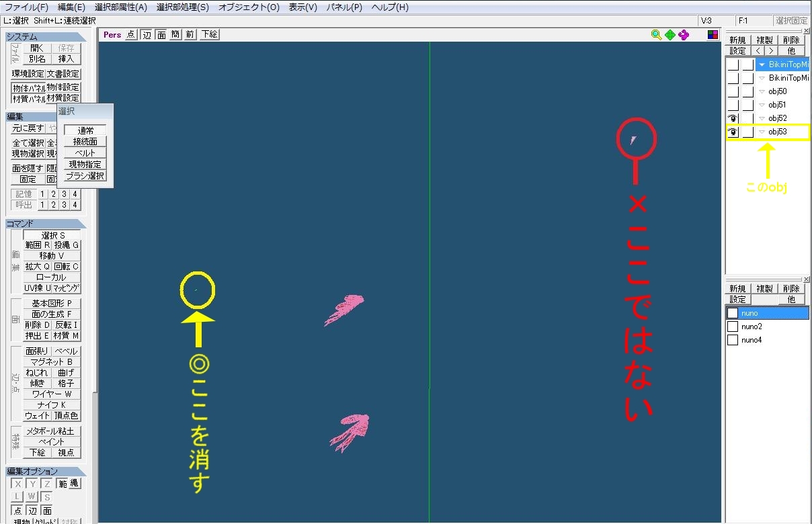812x524 pixels.
Task: Expand the obj50 tree triangle
Action: click(x=762, y=91)
